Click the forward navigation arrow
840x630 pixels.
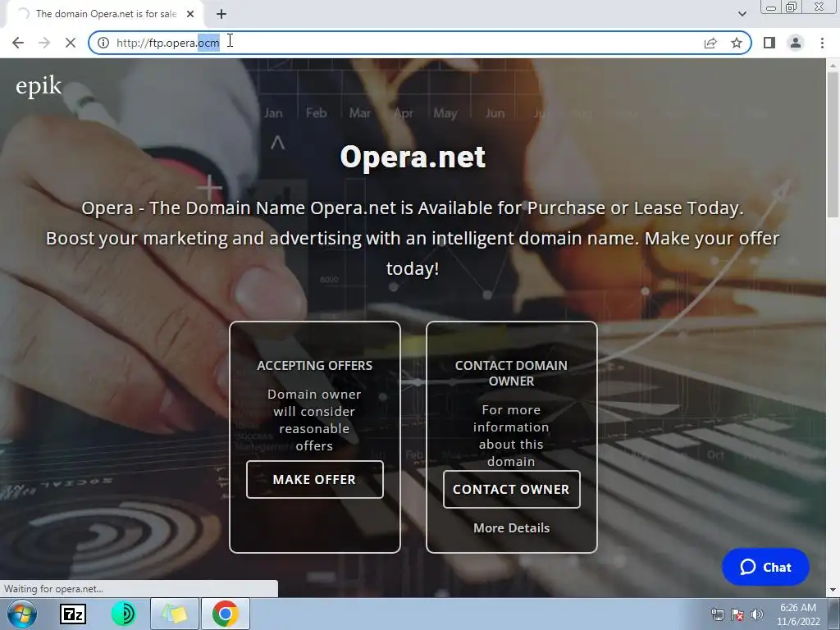(x=44, y=43)
